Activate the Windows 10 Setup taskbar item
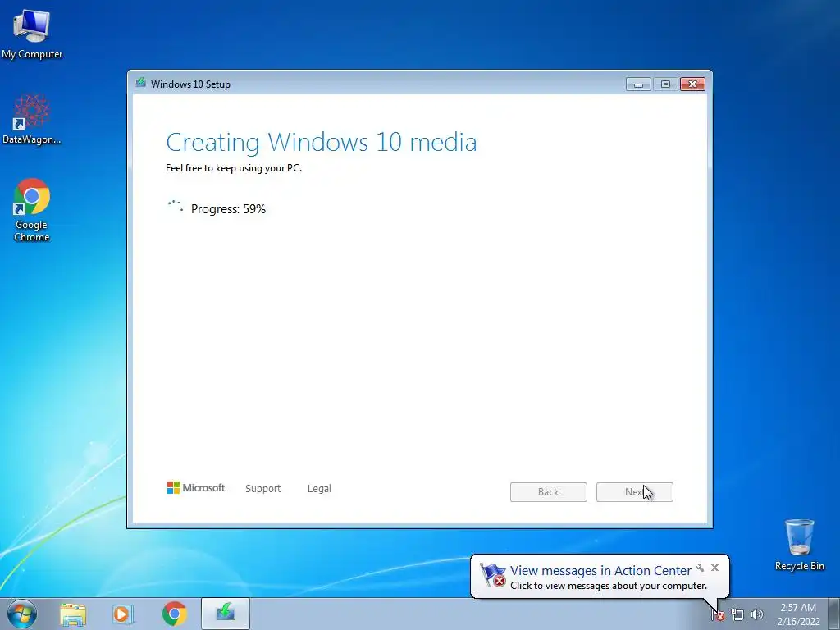The image size is (840, 630). 226,614
